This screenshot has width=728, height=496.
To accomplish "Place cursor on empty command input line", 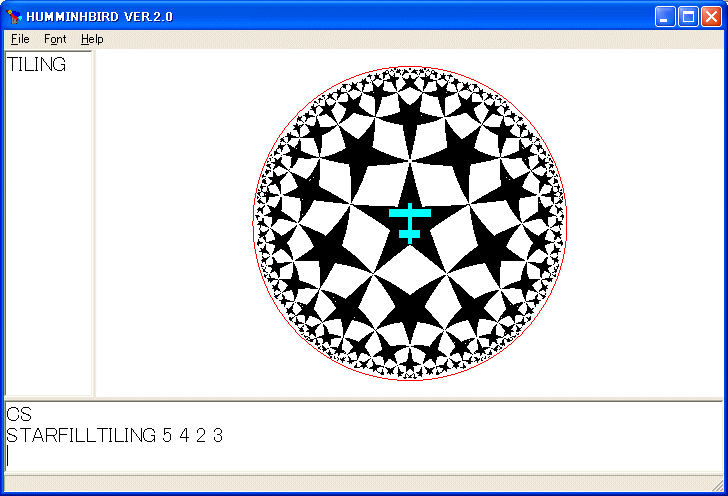I will pos(364,456).
